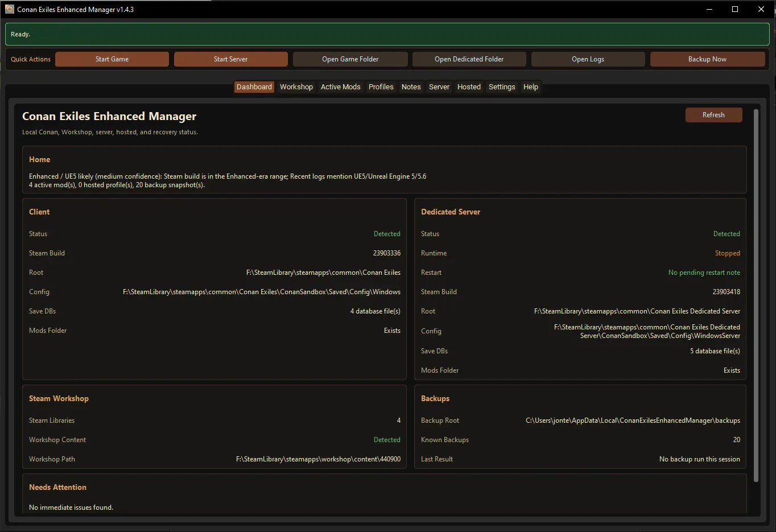The image size is (776, 532).
Task: Open the Dedicated Folder
Action: pos(469,59)
